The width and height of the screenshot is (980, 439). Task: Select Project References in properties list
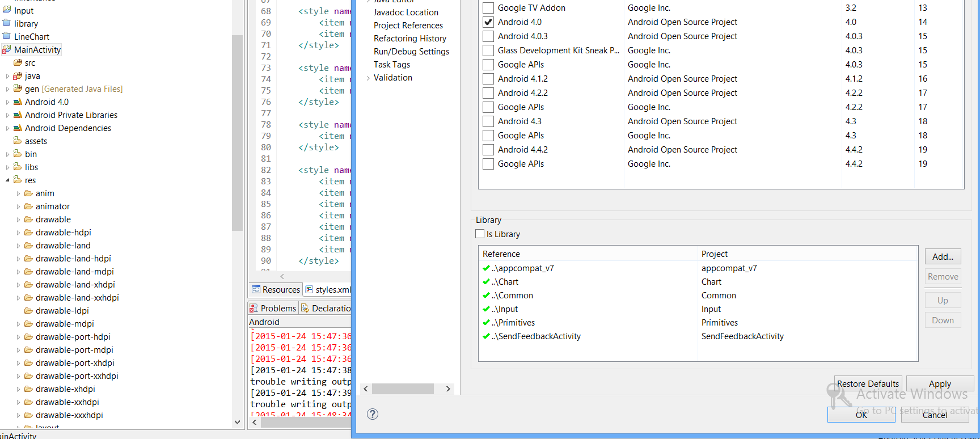(x=408, y=26)
